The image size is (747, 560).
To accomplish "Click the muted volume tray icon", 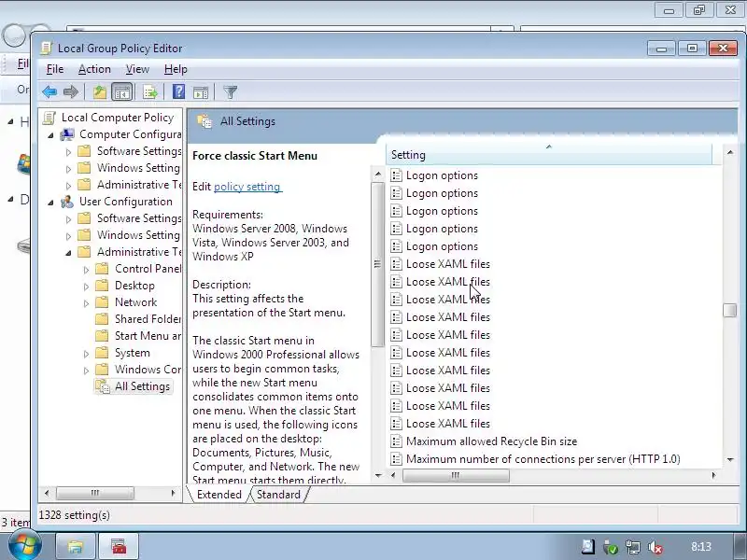I will coord(655,547).
